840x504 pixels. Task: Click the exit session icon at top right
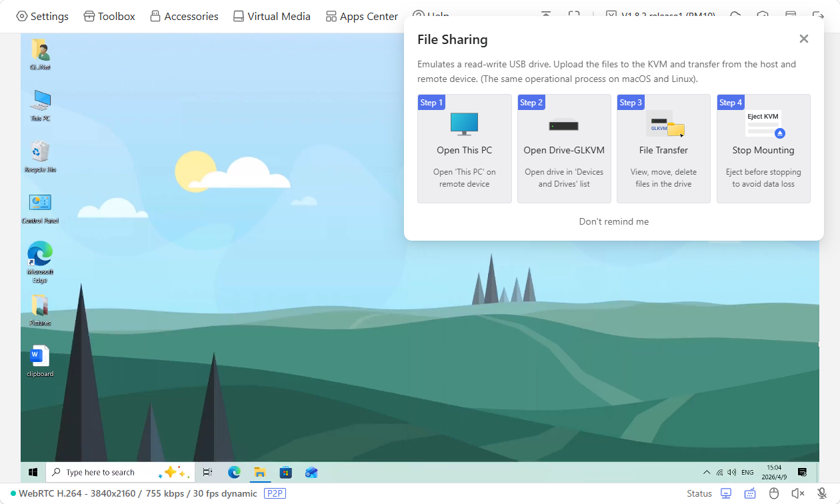tap(818, 14)
